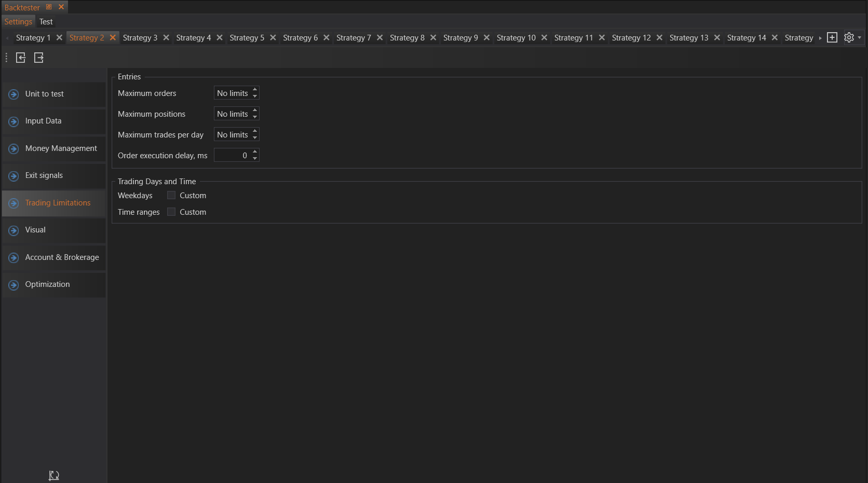Close the Strategy 5 tab

(273, 38)
